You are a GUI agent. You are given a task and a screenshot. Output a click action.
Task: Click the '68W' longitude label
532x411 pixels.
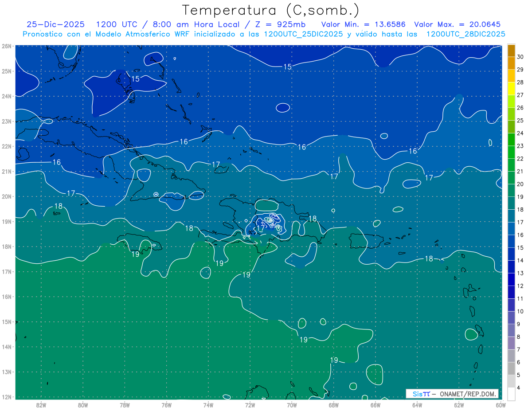pos(333,404)
